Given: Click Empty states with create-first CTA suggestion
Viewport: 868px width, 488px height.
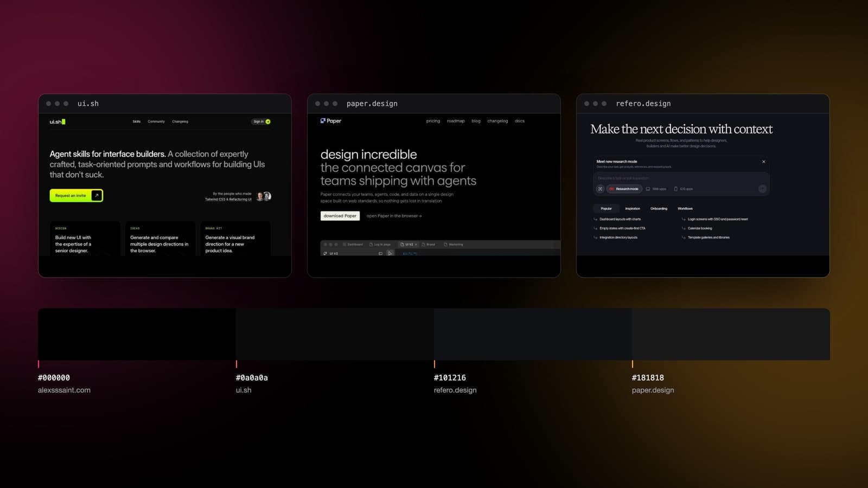Looking at the screenshot, I should (620, 228).
